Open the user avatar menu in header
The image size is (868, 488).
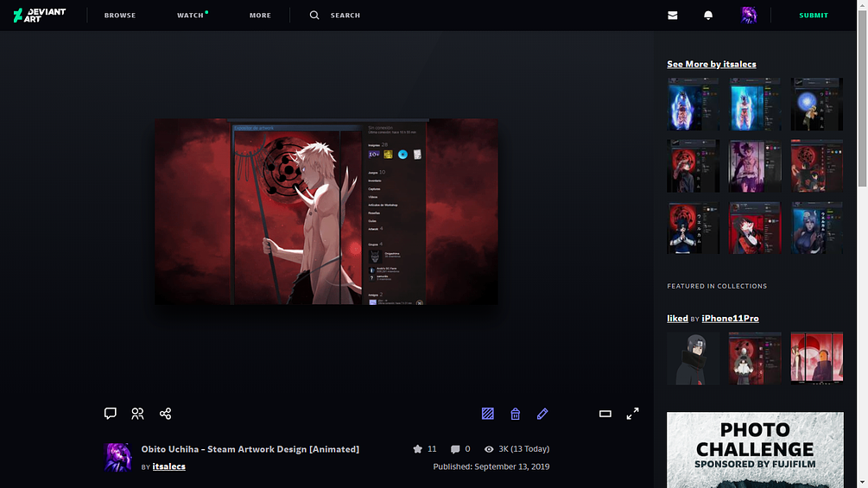pos(749,15)
